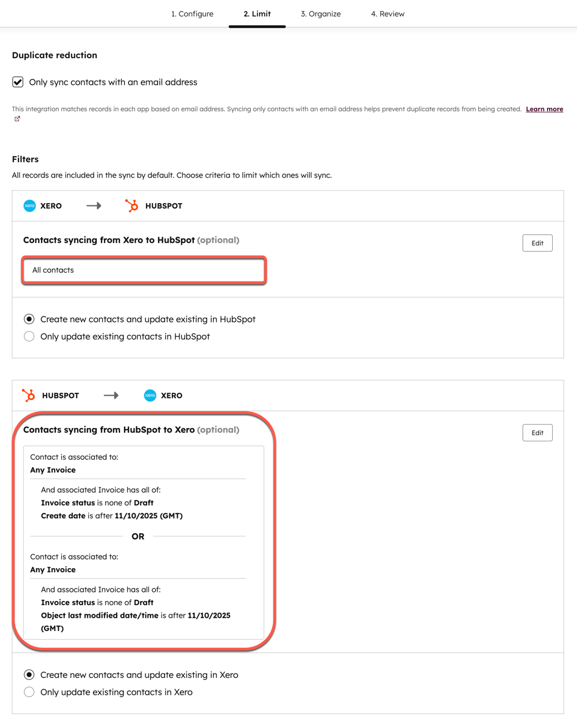Open the Organize step
The height and width of the screenshot is (728, 577).
coord(321,13)
